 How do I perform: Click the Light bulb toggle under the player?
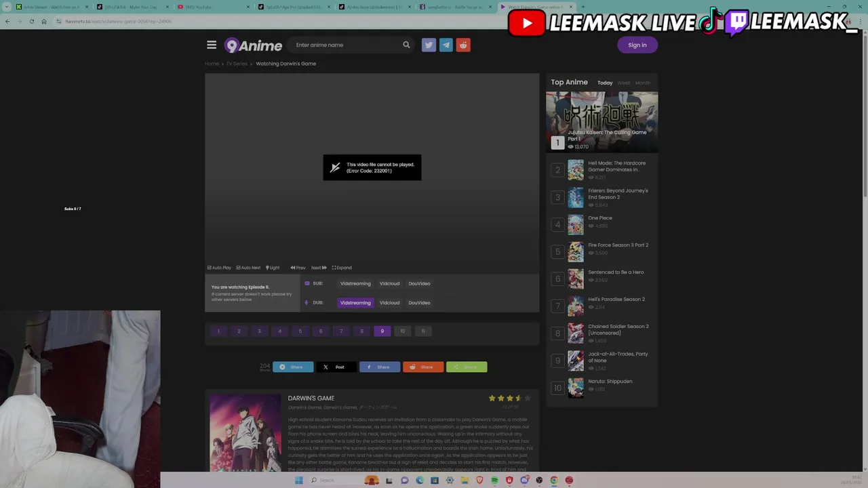273,268
